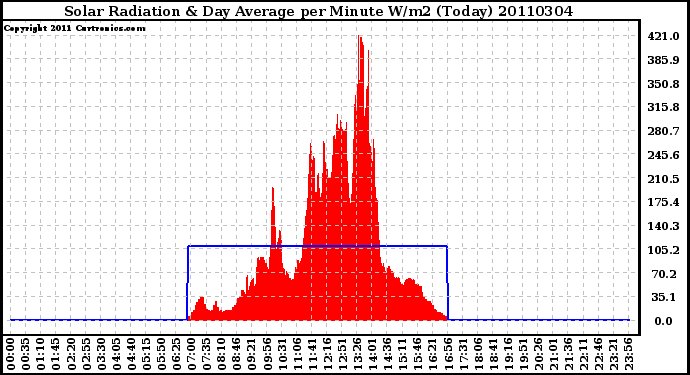Click the 06:25 time label
The height and width of the screenshot is (375, 690).
click(x=176, y=354)
